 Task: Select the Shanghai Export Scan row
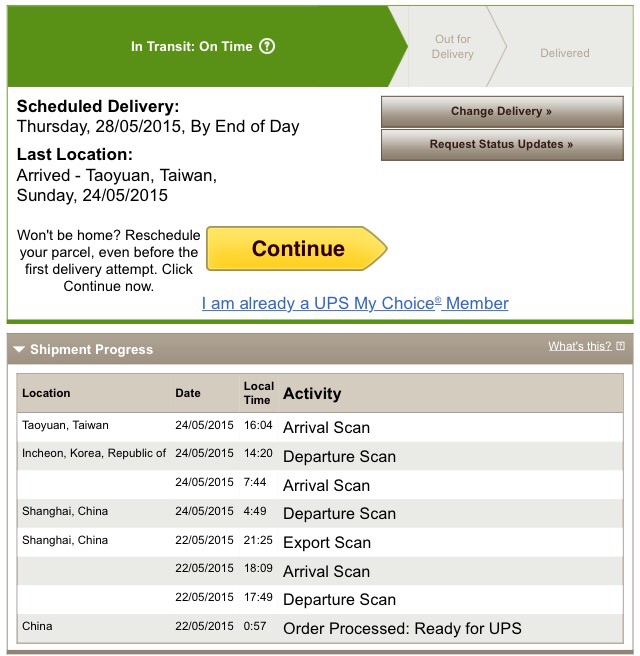(320, 542)
